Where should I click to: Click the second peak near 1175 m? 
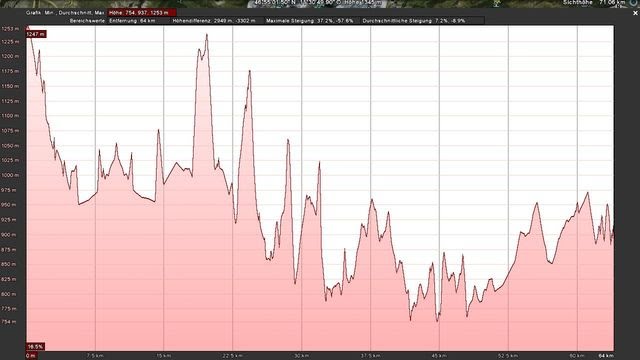[x=249, y=72]
